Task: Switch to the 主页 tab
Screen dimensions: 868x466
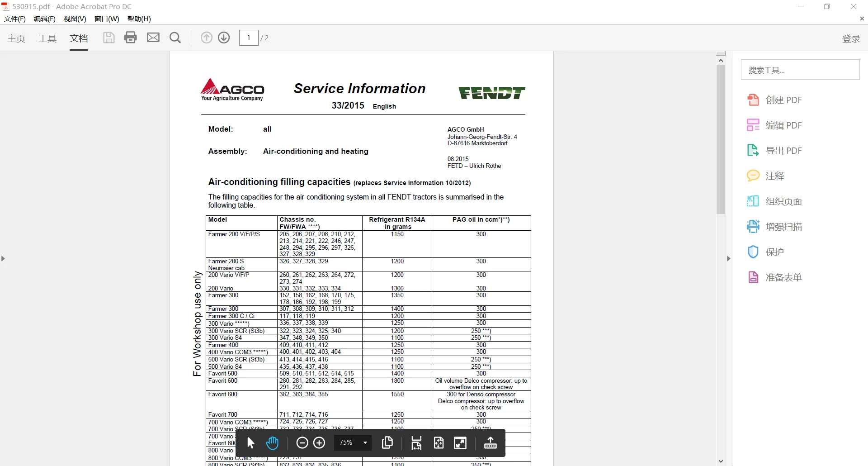Action: pyautogui.click(x=16, y=38)
